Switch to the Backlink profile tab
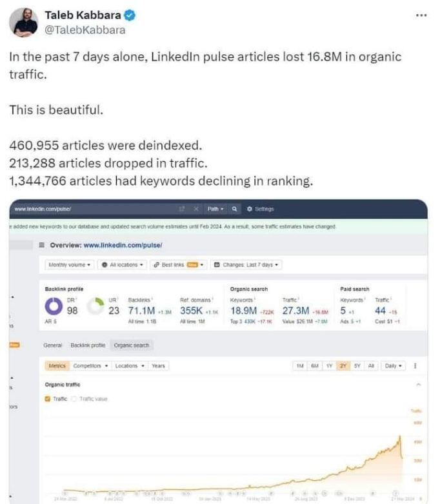 click(x=88, y=345)
